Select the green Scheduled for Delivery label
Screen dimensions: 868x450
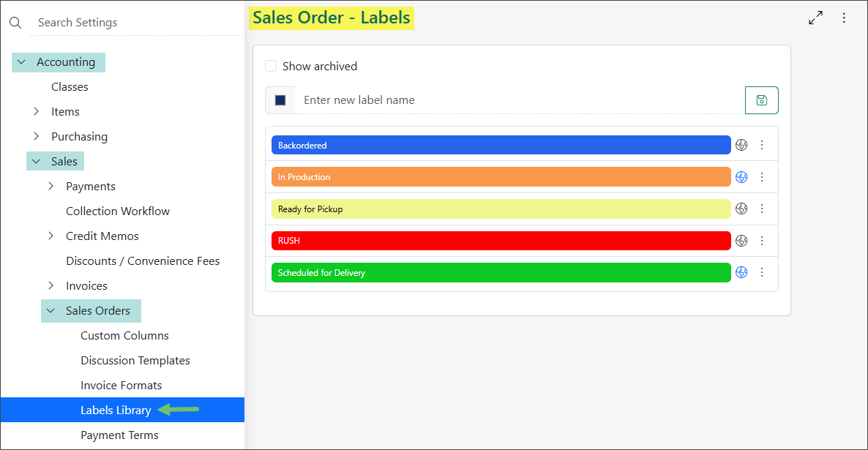pos(501,272)
